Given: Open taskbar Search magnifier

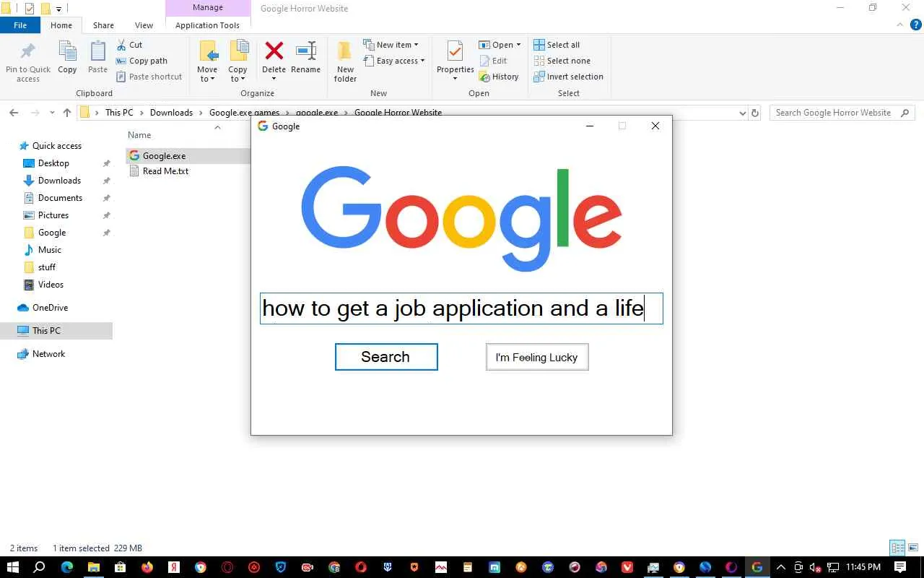Looking at the screenshot, I should [40, 567].
